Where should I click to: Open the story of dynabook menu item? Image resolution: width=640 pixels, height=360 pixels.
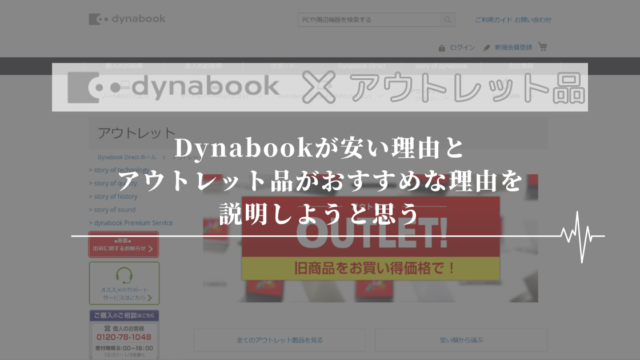(441, 66)
